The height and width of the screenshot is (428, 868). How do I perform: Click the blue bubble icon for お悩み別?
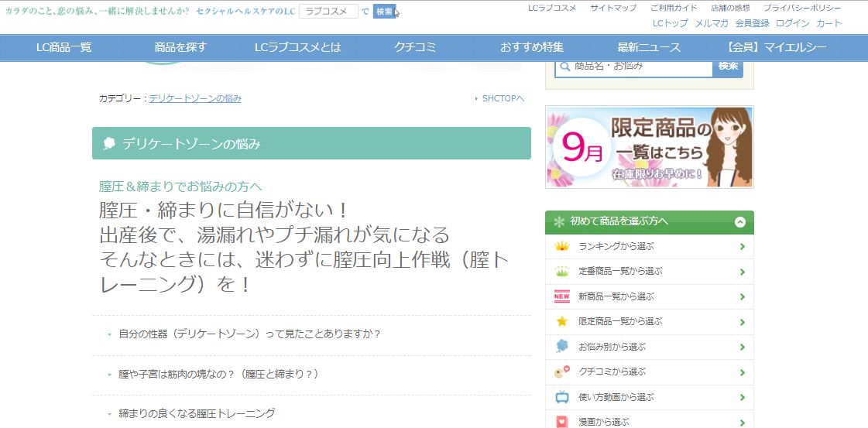pos(562,347)
